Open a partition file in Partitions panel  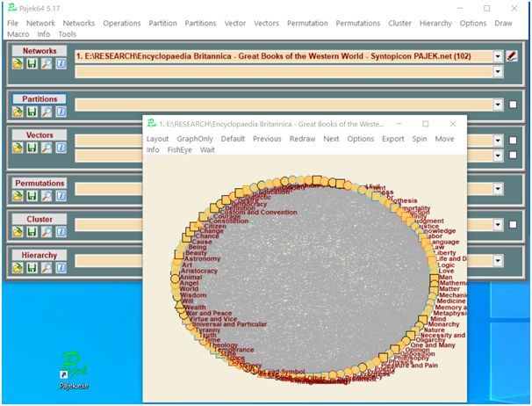point(18,112)
